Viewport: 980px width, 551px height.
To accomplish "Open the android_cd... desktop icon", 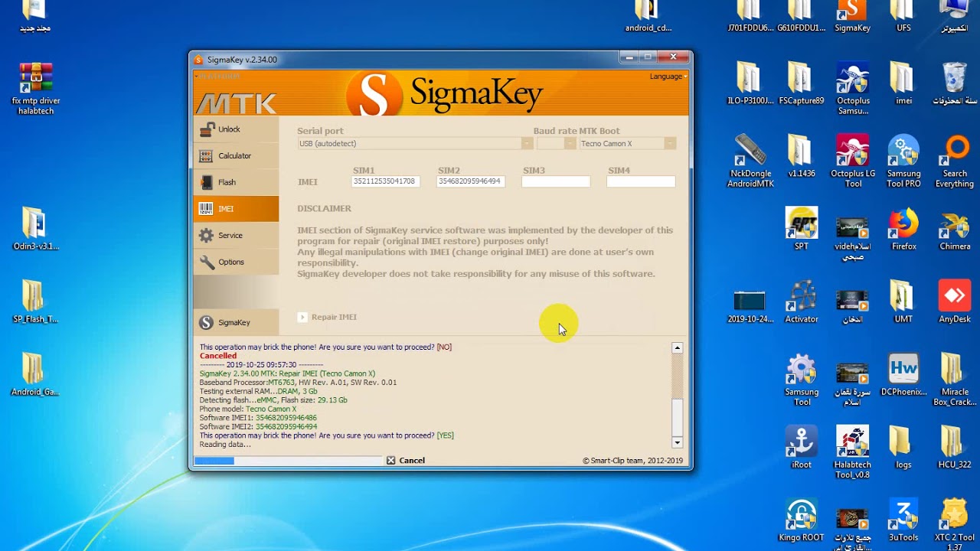I will [x=648, y=16].
